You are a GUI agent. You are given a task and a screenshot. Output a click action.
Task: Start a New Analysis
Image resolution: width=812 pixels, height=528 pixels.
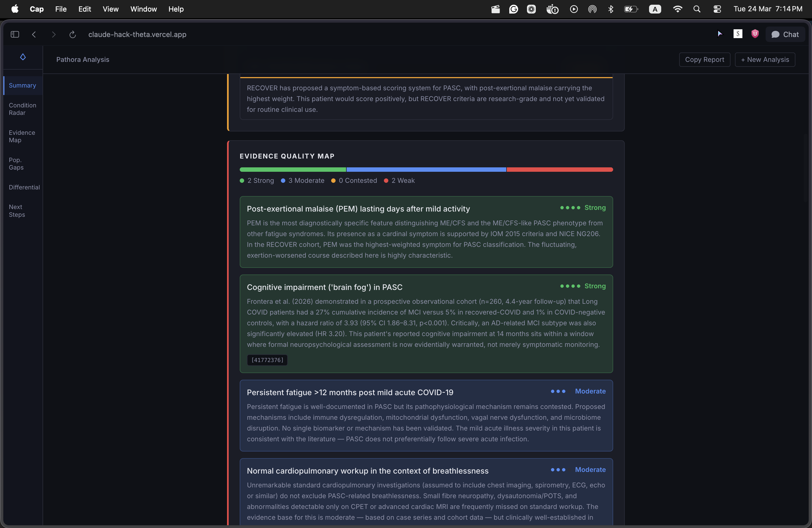pyautogui.click(x=764, y=60)
